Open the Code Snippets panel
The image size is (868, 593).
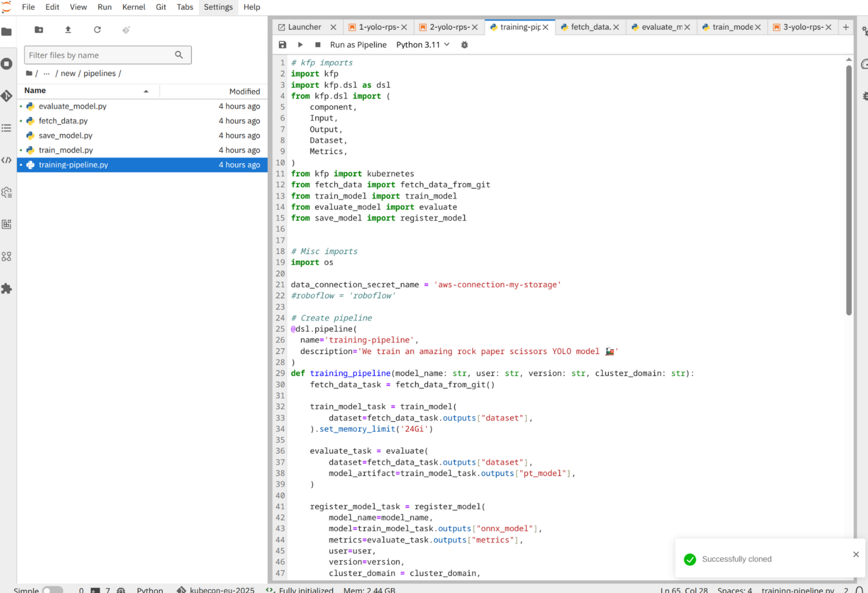pyautogui.click(x=7, y=160)
